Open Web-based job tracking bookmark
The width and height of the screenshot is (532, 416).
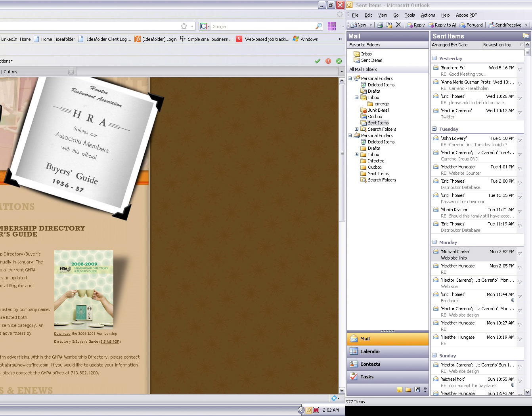263,39
